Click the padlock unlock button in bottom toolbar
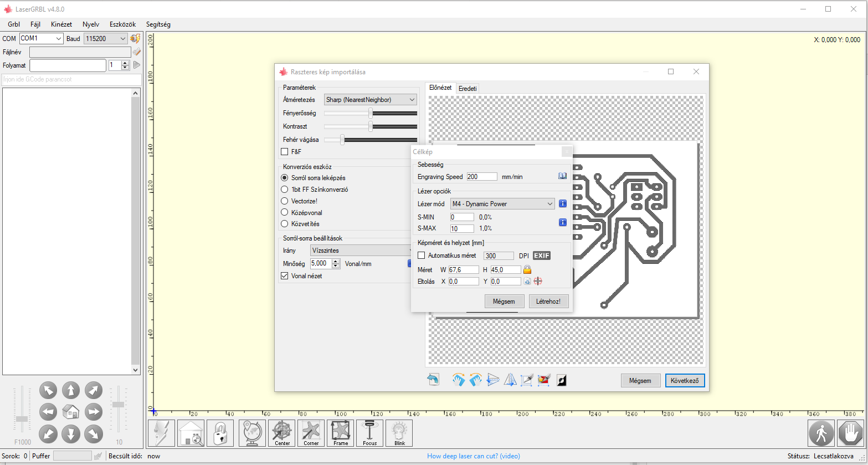868x465 pixels. coord(220,433)
